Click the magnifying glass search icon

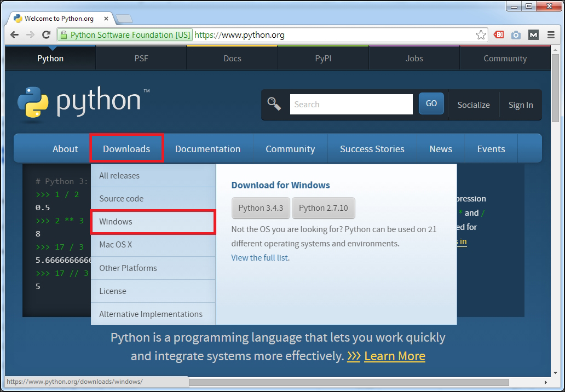(274, 104)
